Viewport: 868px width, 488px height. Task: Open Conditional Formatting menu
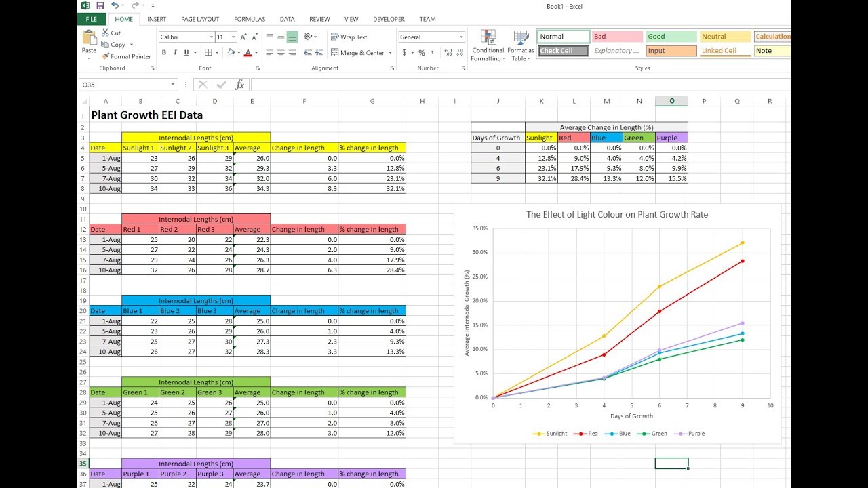point(488,46)
